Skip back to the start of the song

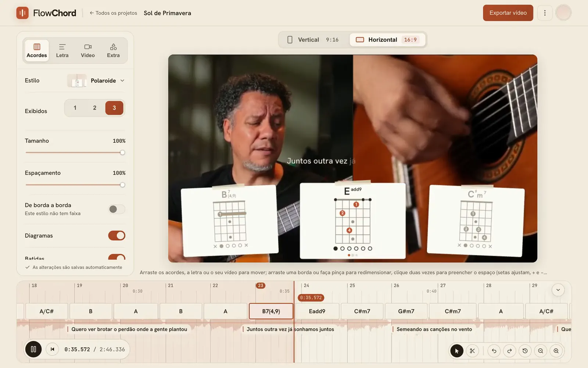(x=52, y=349)
